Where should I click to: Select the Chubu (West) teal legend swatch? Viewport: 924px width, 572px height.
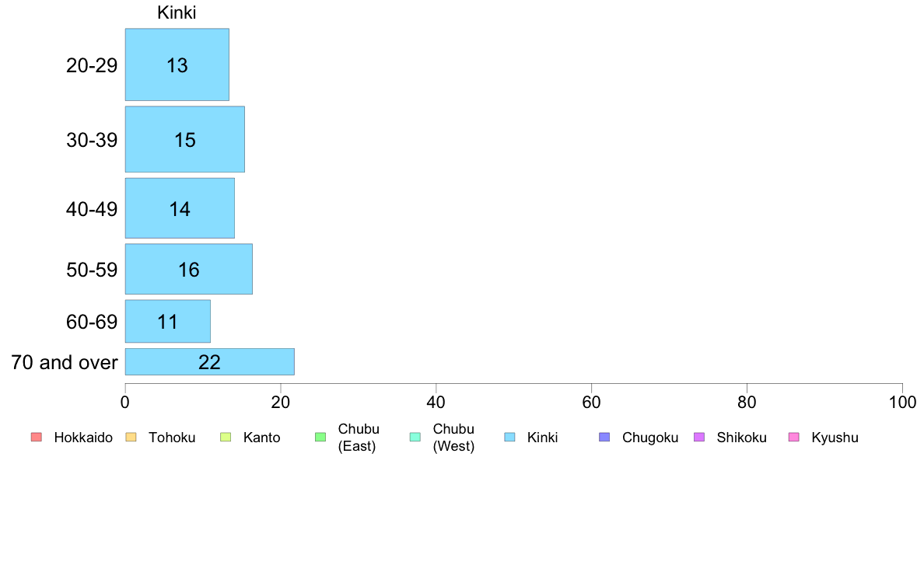coord(415,437)
